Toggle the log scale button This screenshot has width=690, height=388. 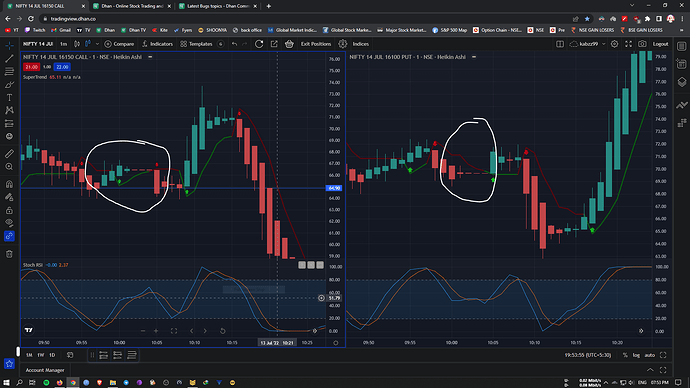coord(636,355)
